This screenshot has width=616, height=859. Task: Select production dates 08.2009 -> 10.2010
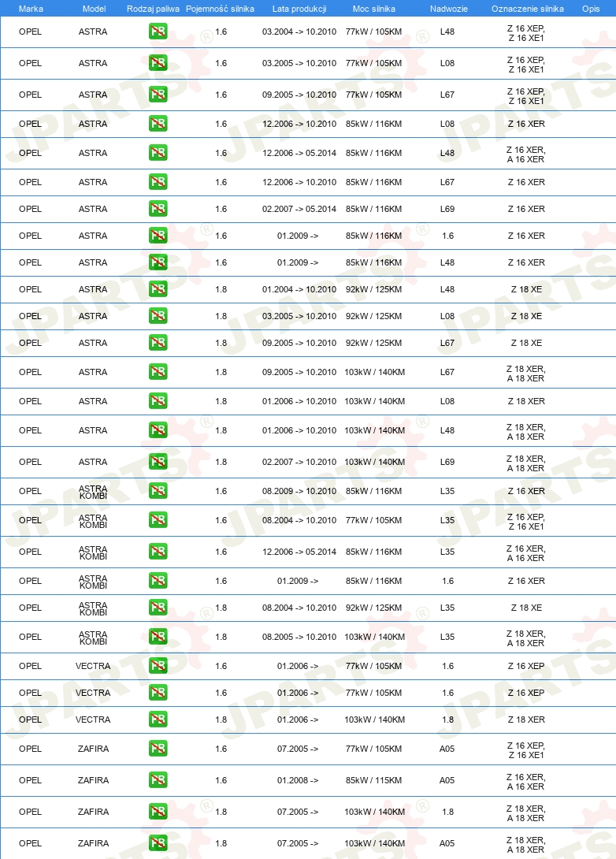pos(299,491)
